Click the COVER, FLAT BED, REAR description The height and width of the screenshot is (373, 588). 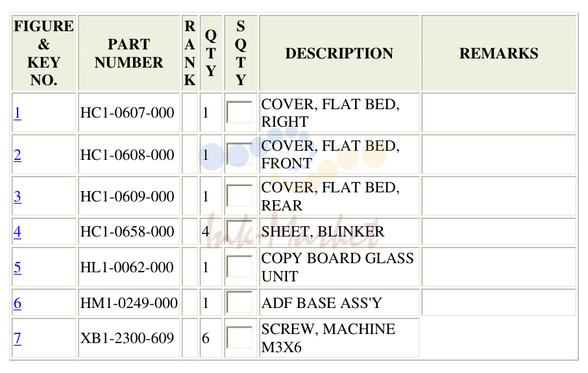tap(330, 196)
